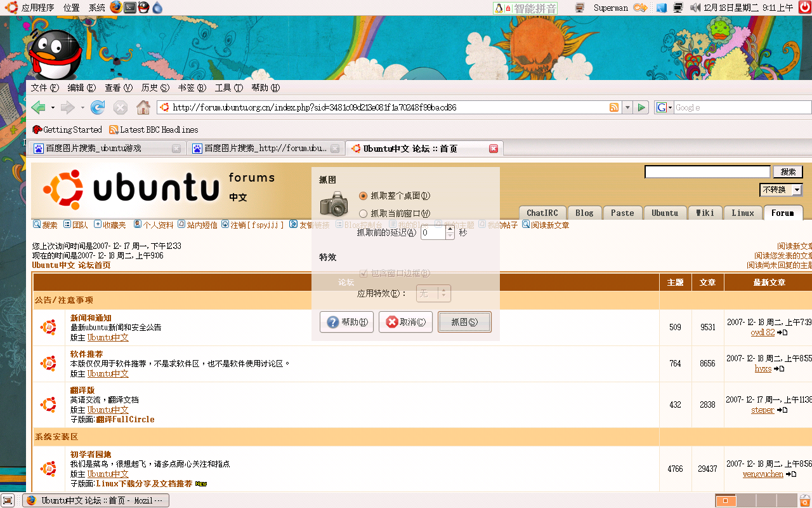The height and width of the screenshot is (508, 812).
Task: Click the volume speaker icon in system tray
Action: point(695,8)
